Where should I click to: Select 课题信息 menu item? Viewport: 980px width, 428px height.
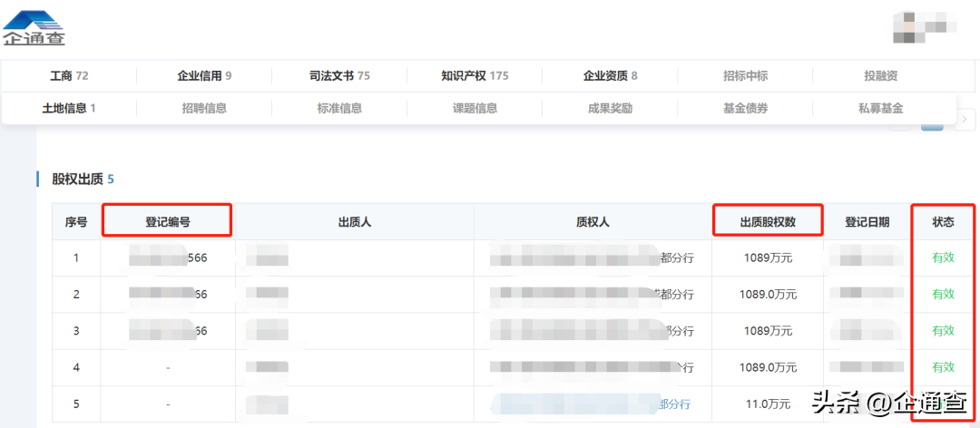[x=475, y=108]
